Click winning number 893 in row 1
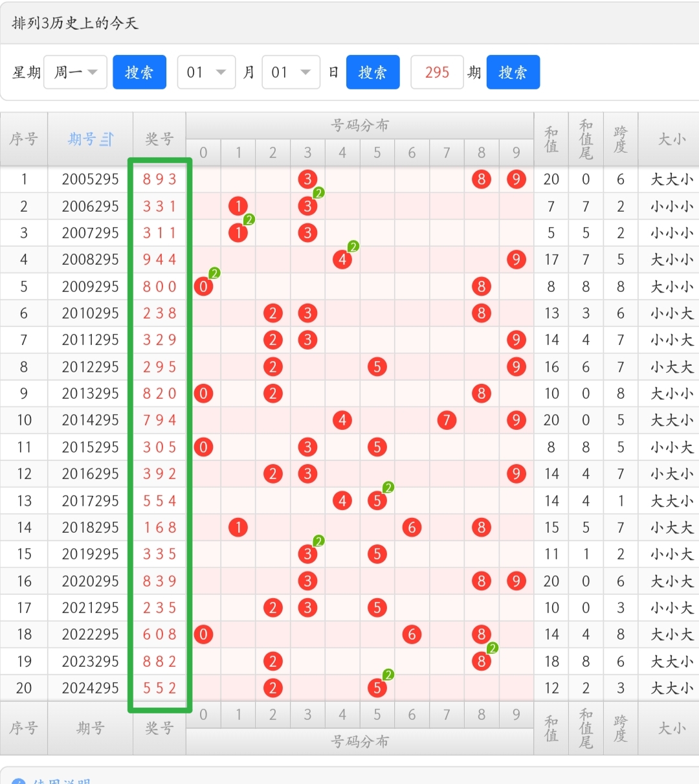 tap(160, 179)
